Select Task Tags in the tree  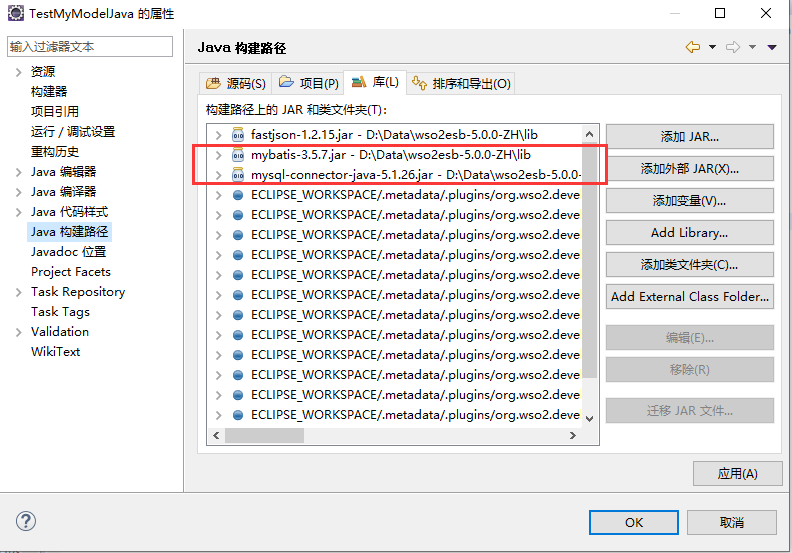60,312
